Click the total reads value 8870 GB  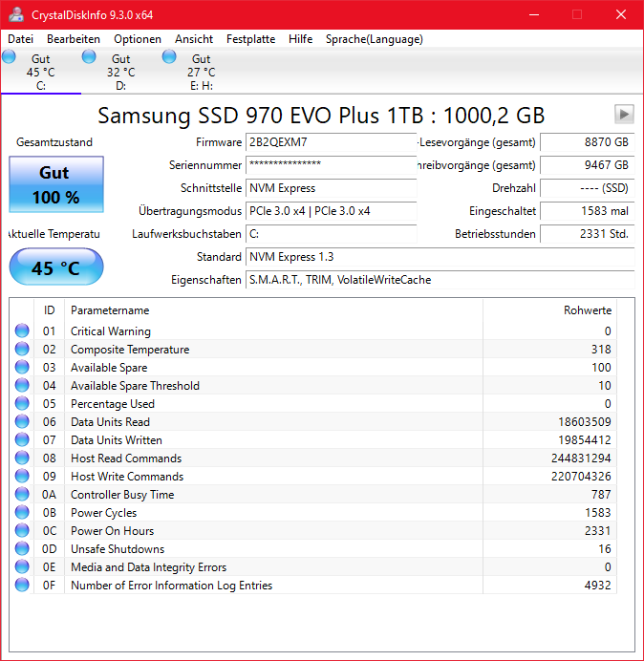tap(587, 142)
